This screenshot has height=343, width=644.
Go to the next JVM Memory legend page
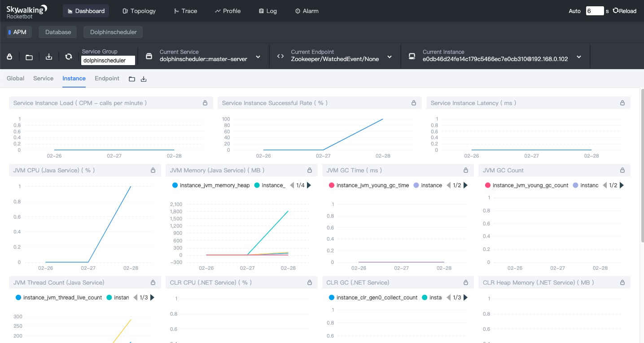(309, 185)
